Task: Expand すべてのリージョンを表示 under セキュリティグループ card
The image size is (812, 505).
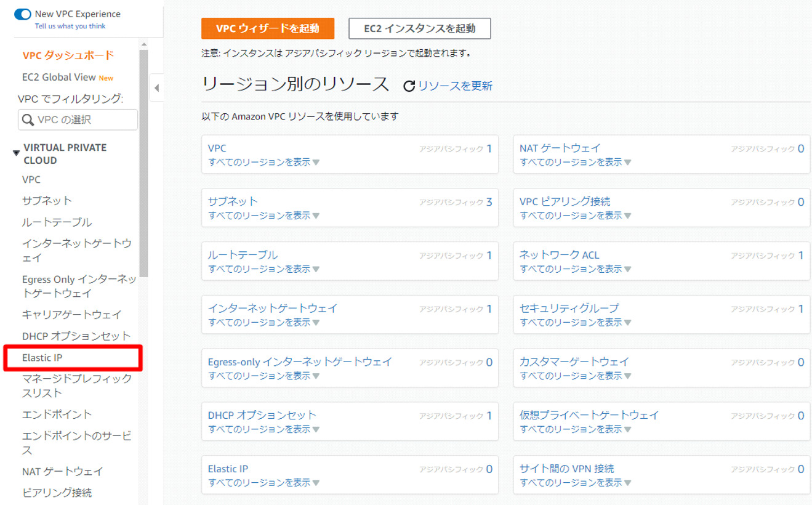Action: (576, 323)
